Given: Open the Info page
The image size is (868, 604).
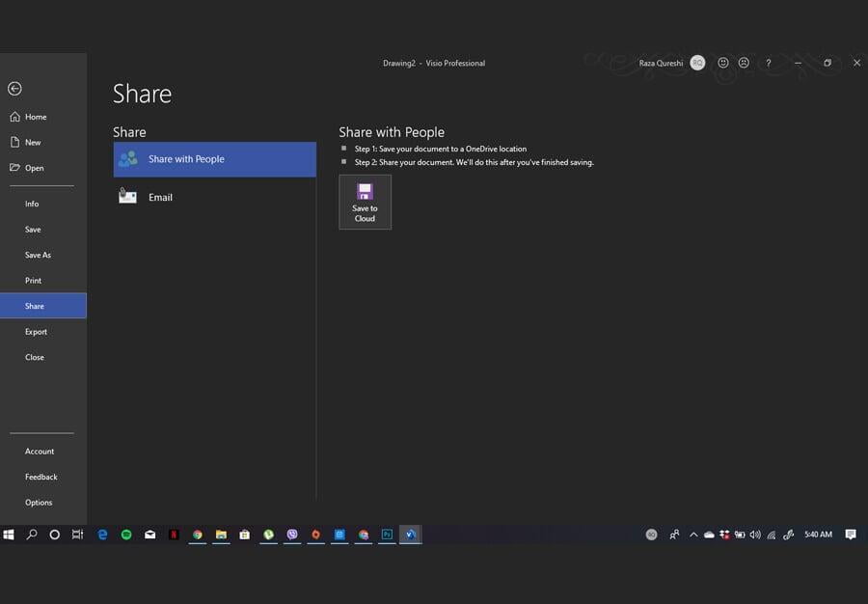Looking at the screenshot, I should click(43, 204).
